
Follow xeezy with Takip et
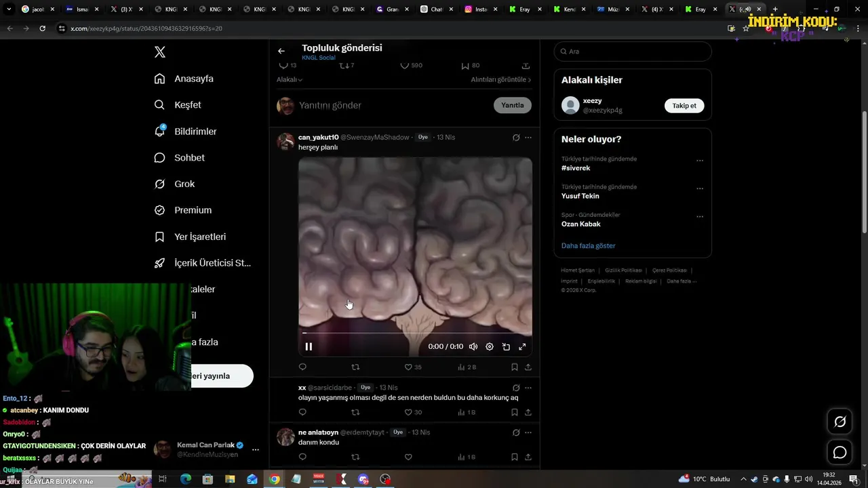684,106
